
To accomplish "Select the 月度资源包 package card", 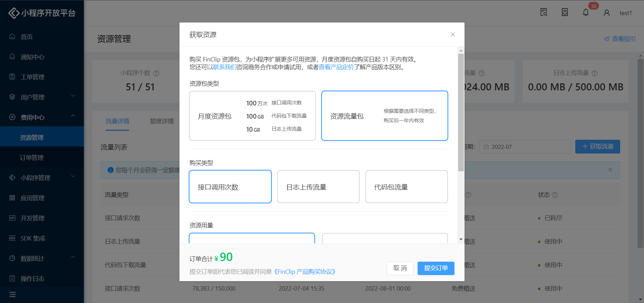I will pos(252,116).
